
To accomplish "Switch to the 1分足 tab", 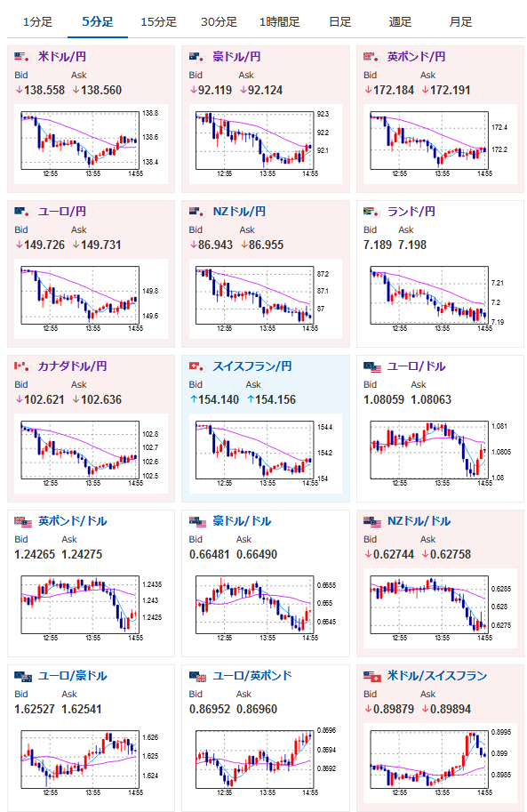I will (x=37, y=21).
